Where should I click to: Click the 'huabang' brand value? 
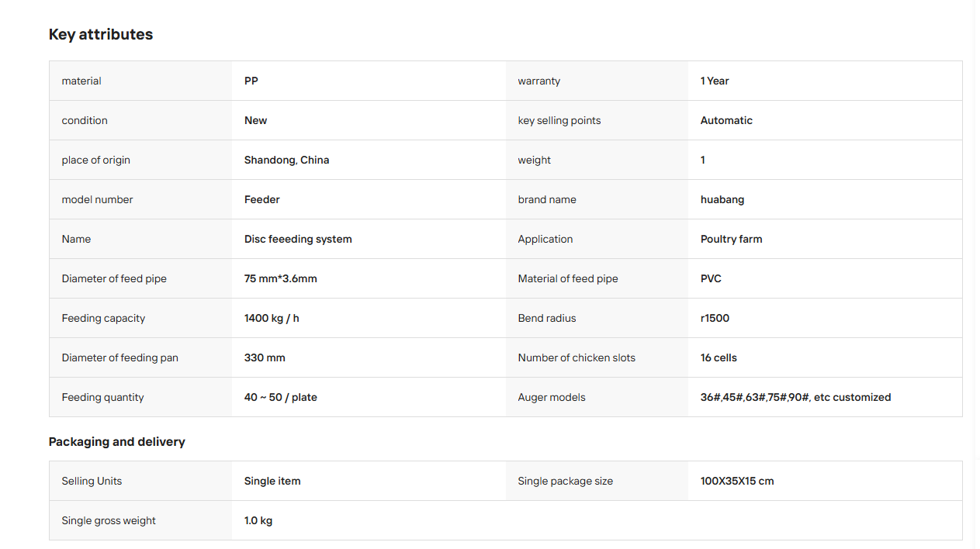722,199
